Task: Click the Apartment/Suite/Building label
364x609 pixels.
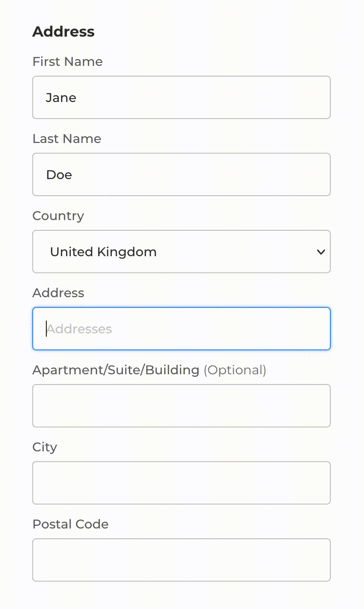Action: pyautogui.click(x=116, y=370)
